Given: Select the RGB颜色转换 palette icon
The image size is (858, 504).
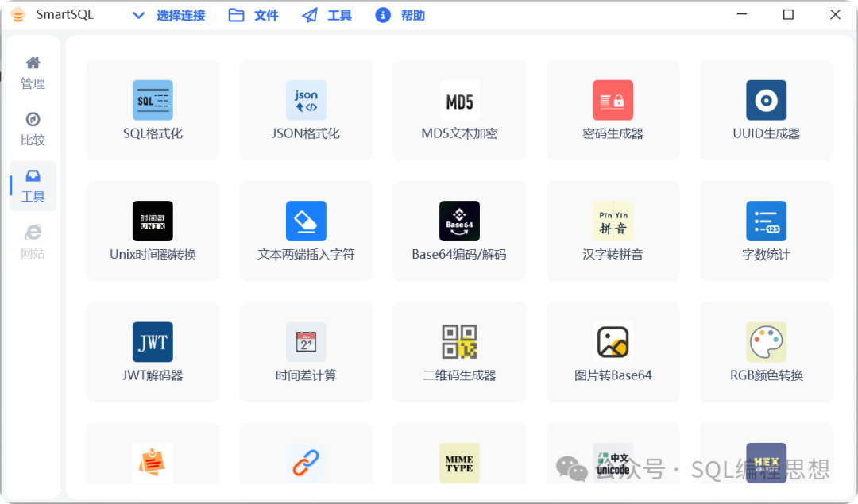Looking at the screenshot, I should click(x=766, y=342).
